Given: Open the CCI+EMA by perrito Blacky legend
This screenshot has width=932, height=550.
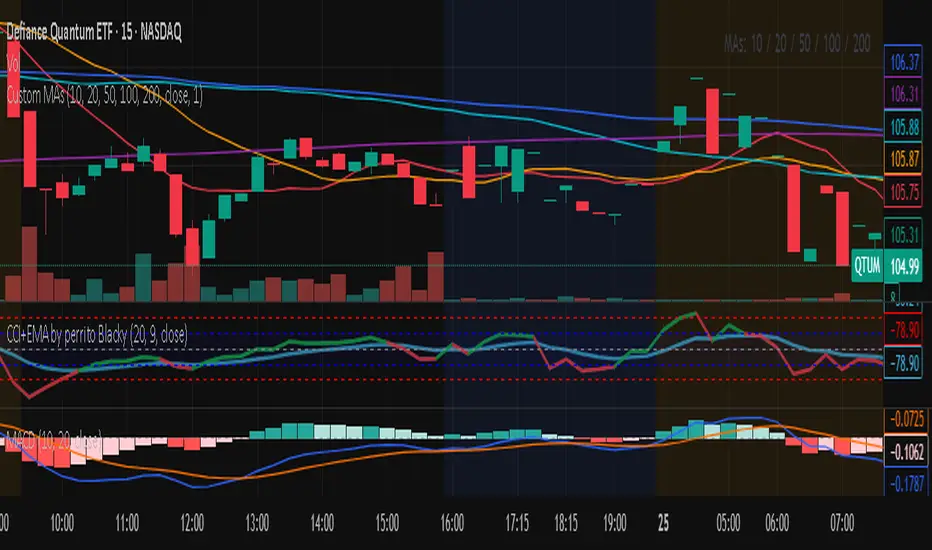Looking at the screenshot, I should tap(97, 335).
